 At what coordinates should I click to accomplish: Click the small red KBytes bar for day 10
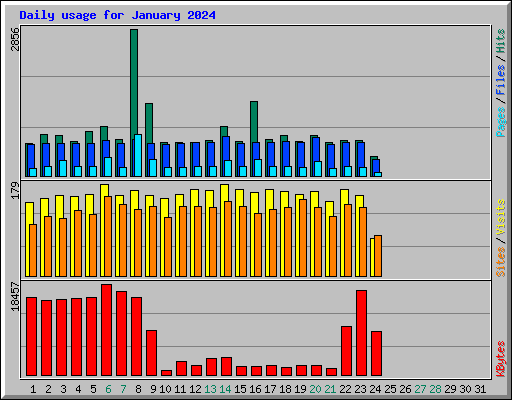[166, 373]
